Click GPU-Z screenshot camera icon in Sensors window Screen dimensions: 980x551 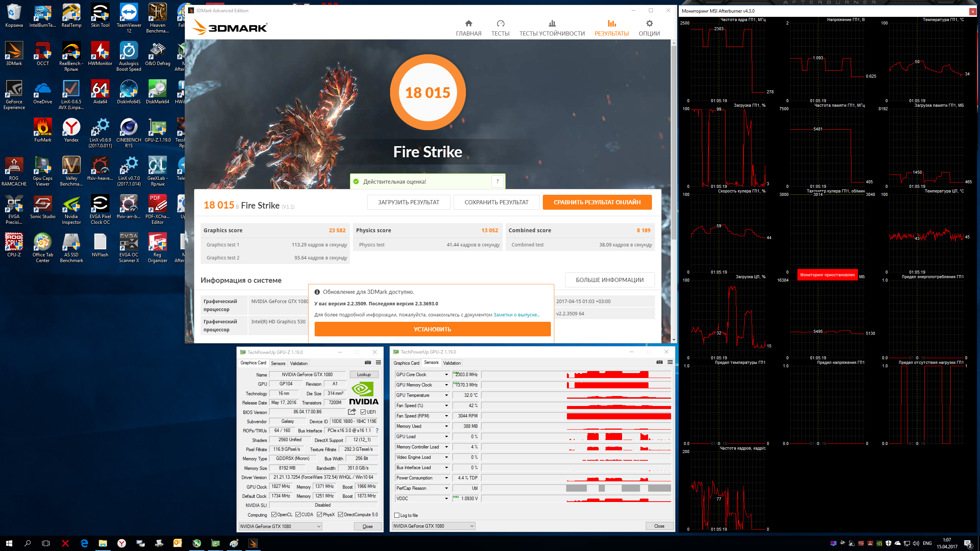click(659, 362)
